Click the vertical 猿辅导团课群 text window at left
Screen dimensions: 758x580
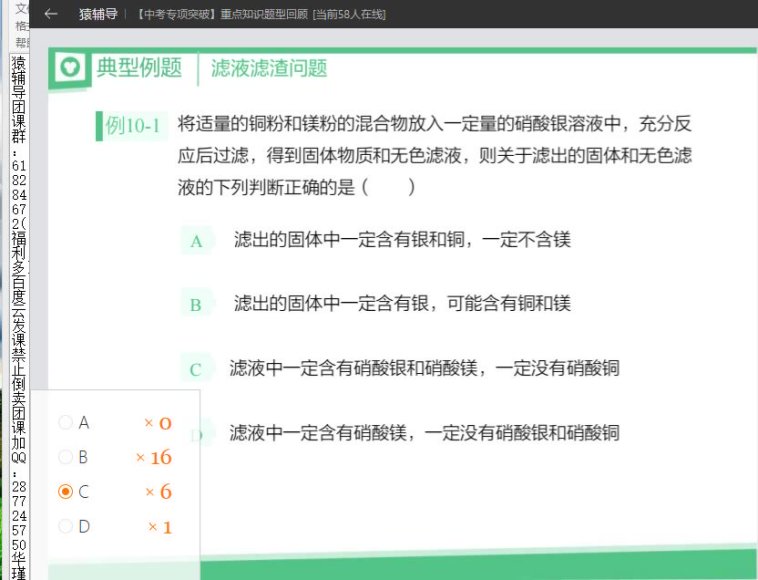(18, 300)
